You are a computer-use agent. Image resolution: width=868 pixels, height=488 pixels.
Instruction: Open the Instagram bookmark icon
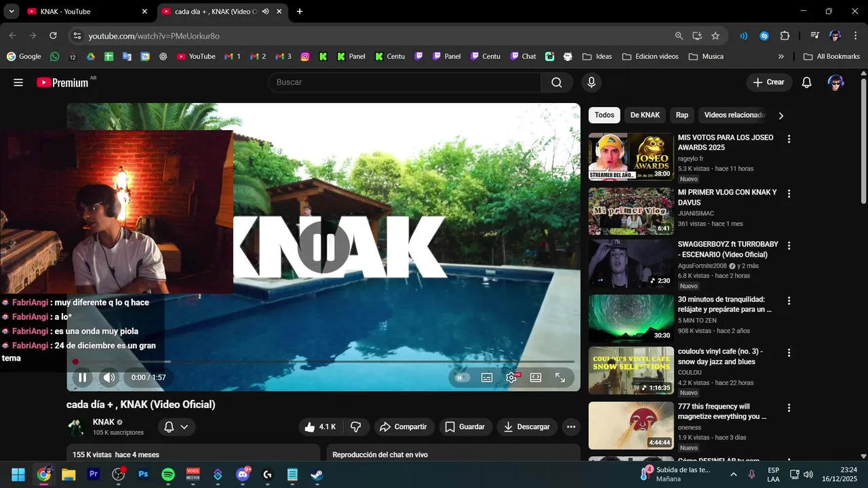(305, 57)
